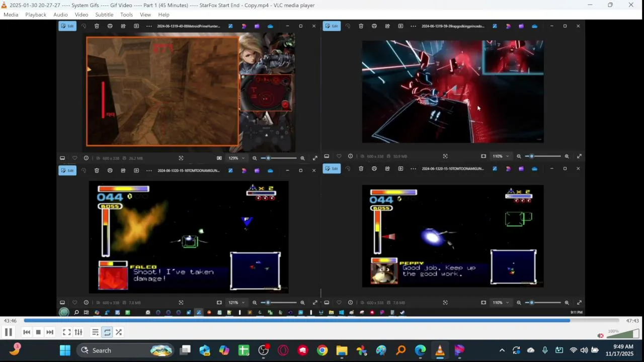Expand the hidden system tray icons chevron
The width and height of the screenshot is (644, 362).
click(x=502, y=350)
